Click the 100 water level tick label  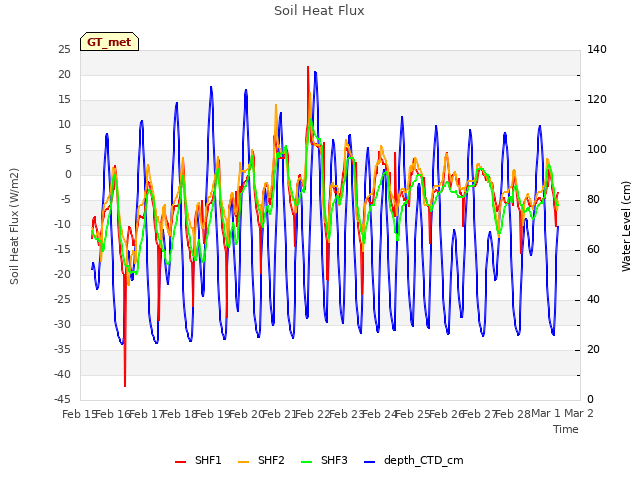click(x=597, y=149)
